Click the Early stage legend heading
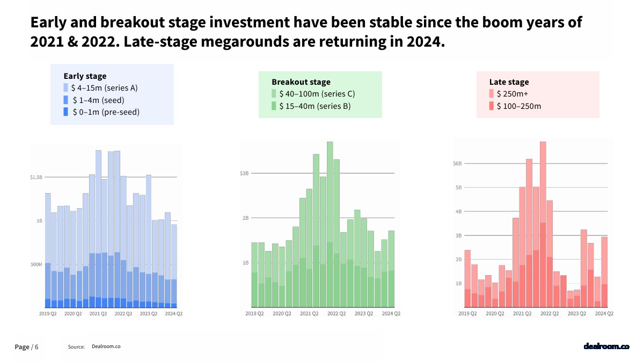 tap(85, 76)
